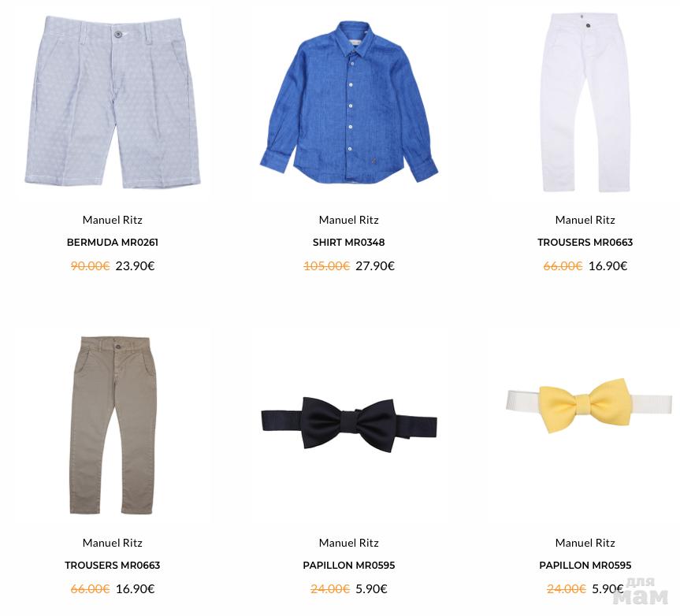Open the khaki trousers product image
The image size is (680, 616).
click(x=113, y=425)
